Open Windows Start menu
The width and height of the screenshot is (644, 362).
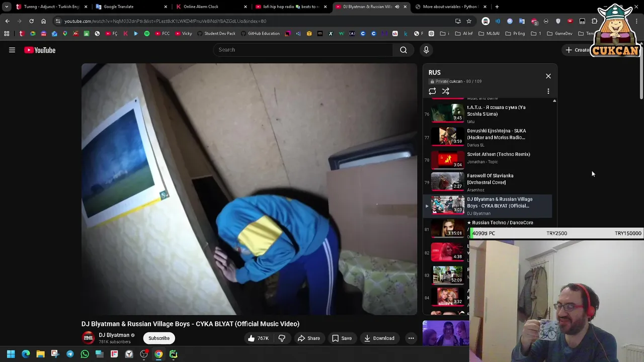pos(11,354)
